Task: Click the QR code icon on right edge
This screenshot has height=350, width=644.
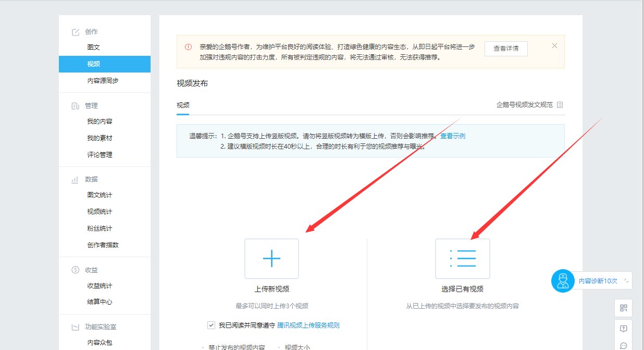Action: point(623,308)
